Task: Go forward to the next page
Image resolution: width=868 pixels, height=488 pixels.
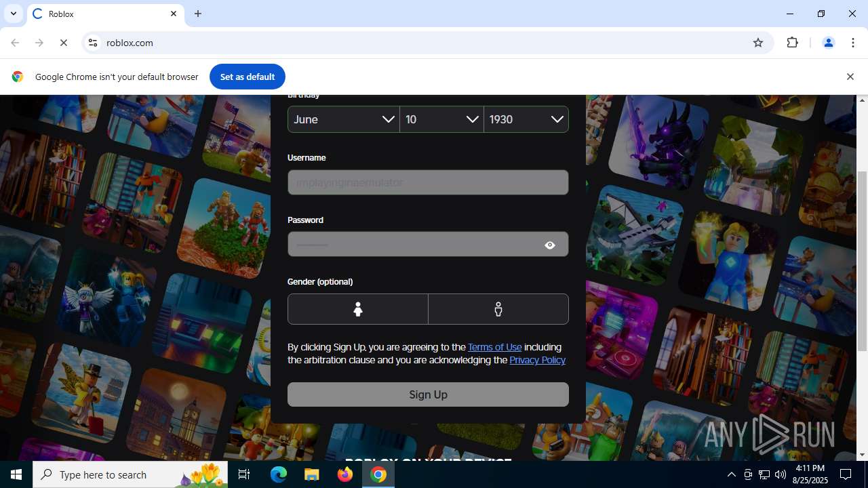Action: 39,43
